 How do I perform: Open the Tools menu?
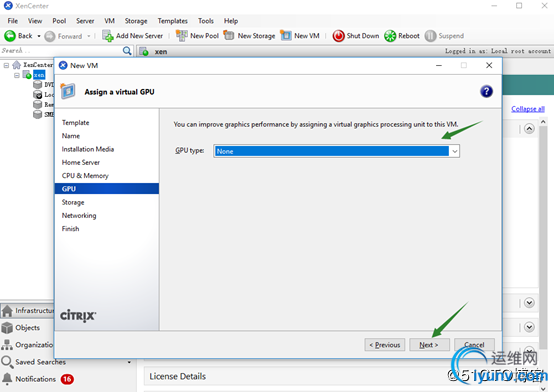tap(206, 21)
